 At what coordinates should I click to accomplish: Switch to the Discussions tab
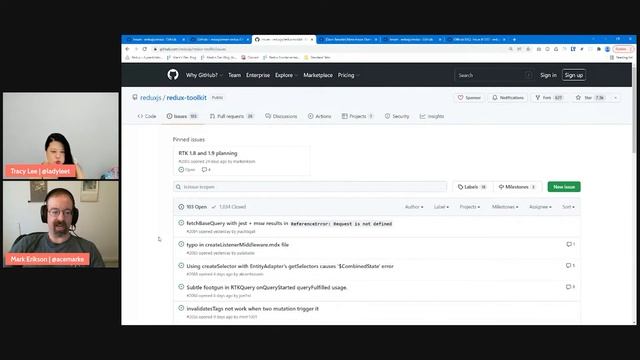click(281, 116)
